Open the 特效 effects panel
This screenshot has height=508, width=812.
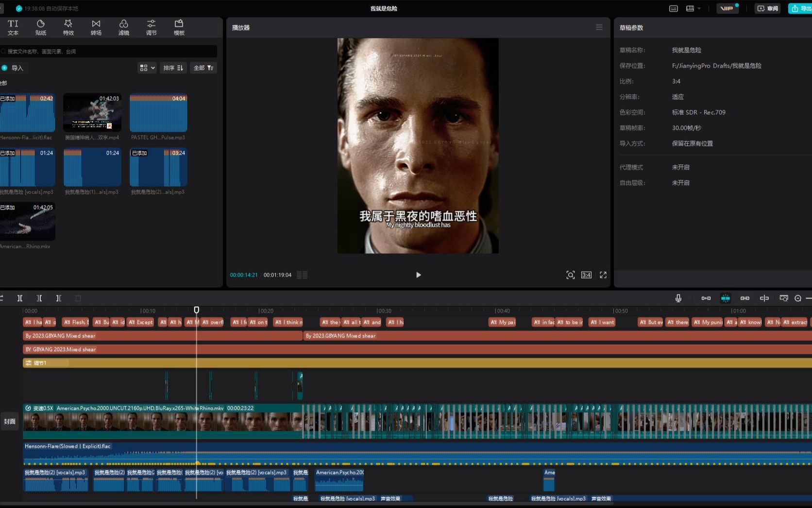(x=68, y=27)
